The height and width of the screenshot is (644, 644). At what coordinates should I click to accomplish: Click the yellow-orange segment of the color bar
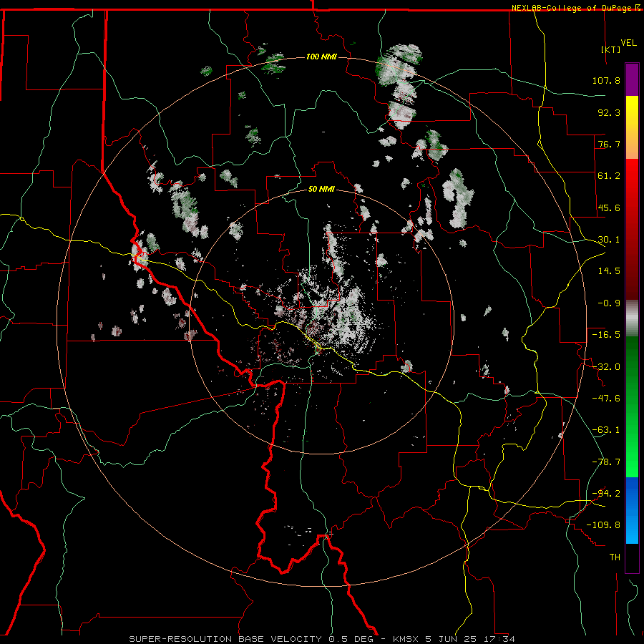632,127
